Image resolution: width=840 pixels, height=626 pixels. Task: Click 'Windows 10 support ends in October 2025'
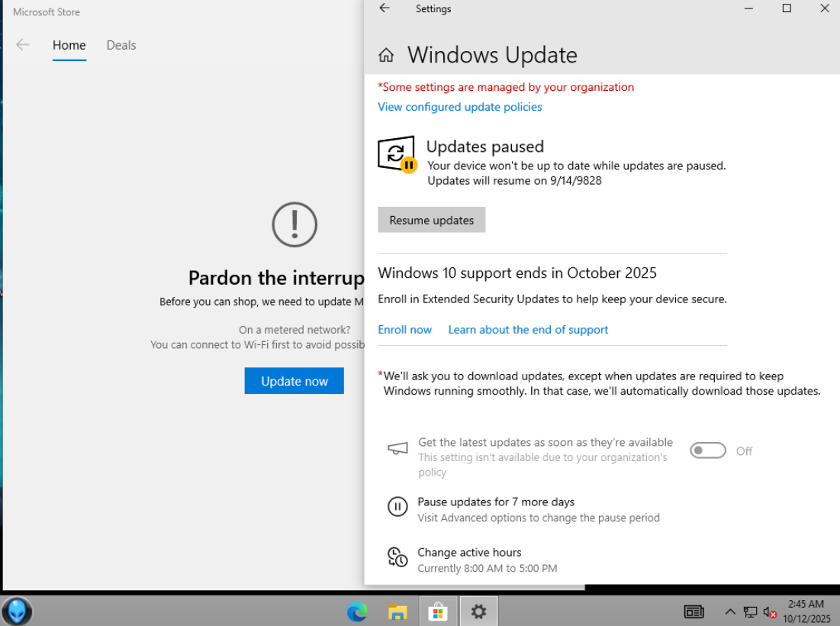[x=517, y=273]
